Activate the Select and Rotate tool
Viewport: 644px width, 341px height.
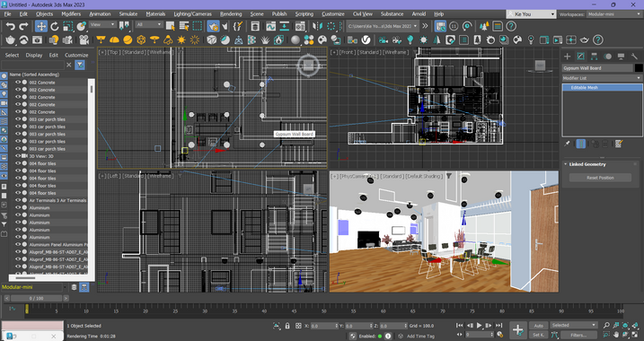tap(55, 27)
